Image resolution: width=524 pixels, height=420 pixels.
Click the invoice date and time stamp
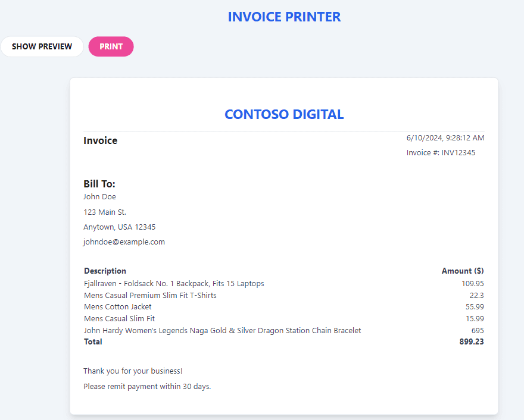coord(445,138)
